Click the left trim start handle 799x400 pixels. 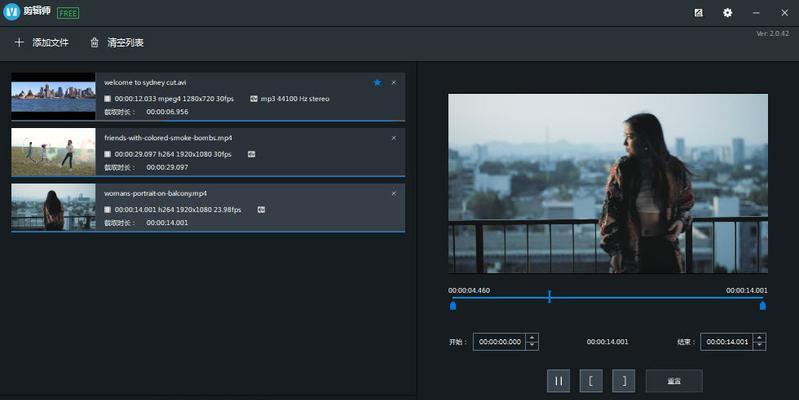pyautogui.click(x=453, y=306)
